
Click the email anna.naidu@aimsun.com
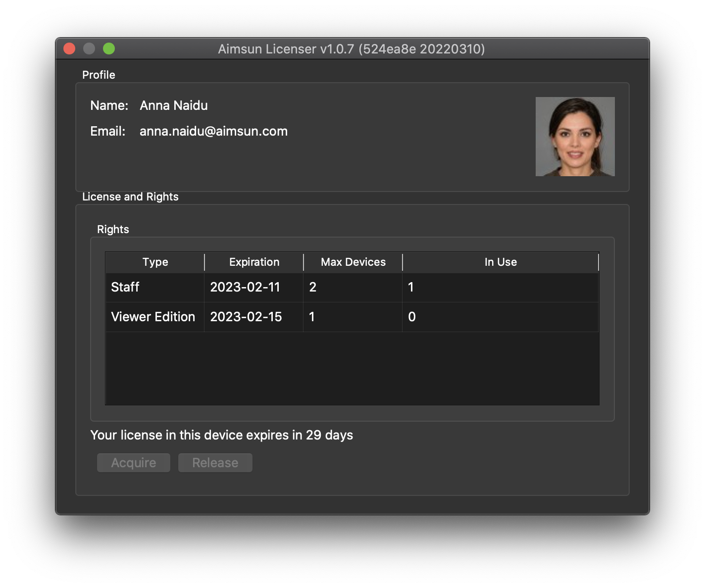tap(213, 131)
